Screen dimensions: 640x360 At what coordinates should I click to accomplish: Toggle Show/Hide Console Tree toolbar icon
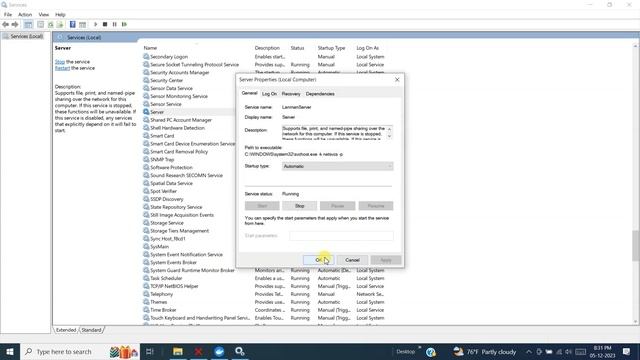pos(28,24)
